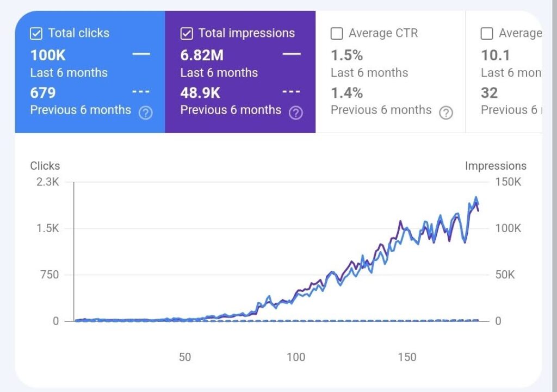Click the solid line legend beside 6.82M
Viewport: 557px width, 392px height.
pyautogui.click(x=292, y=54)
